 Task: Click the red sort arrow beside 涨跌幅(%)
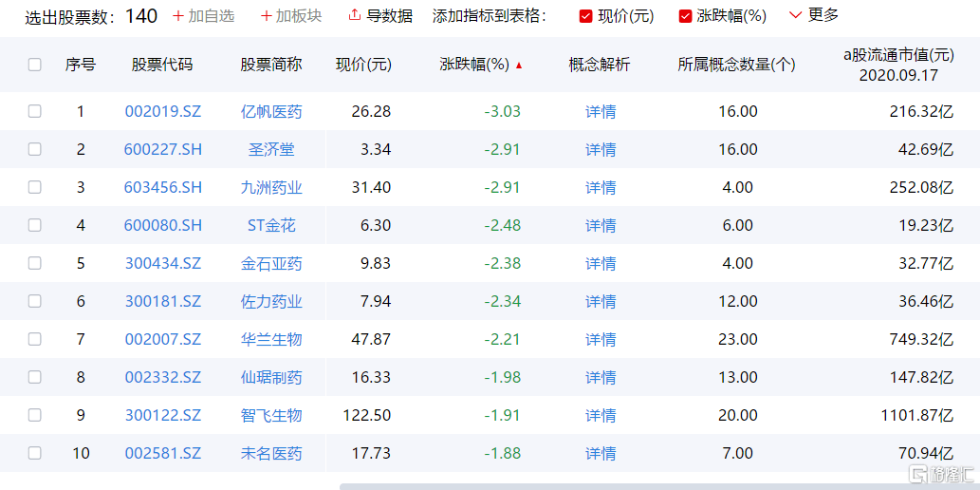click(x=519, y=66)
